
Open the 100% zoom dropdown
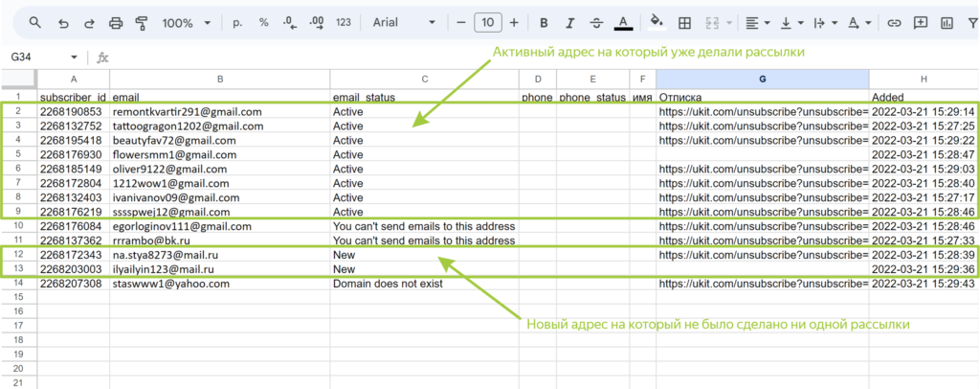pos(187,23)
